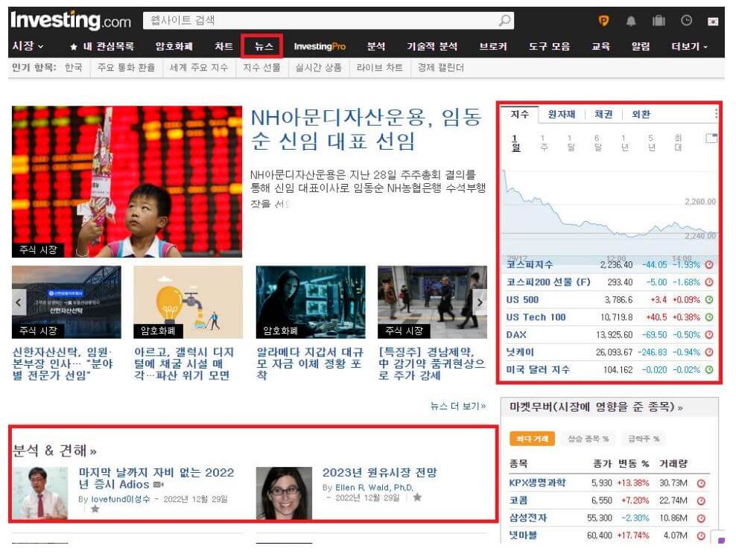Open the notification bell icon
Viewport: 736px width, 560px height.
click(631, 21)
